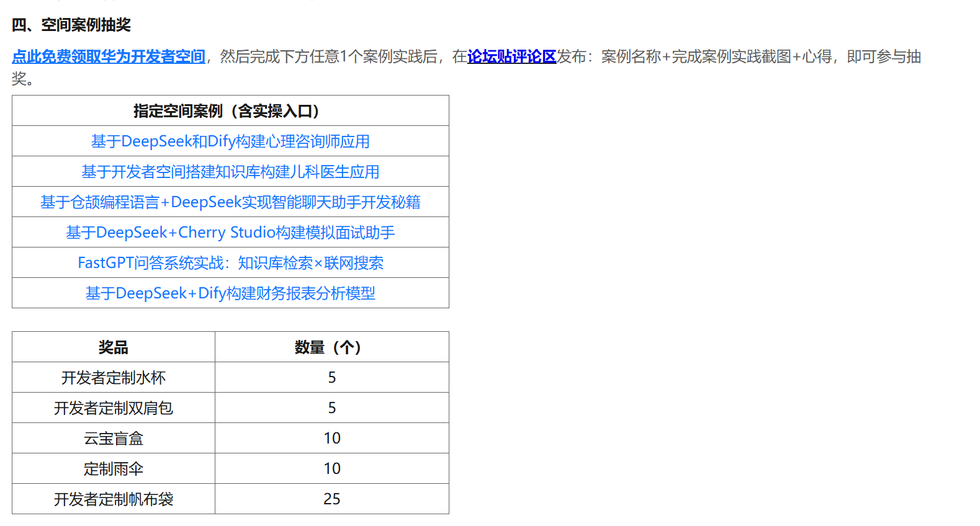Select the 云宝盲盒 prize cell
Viewport: 980px width, 526px height.
114,439
